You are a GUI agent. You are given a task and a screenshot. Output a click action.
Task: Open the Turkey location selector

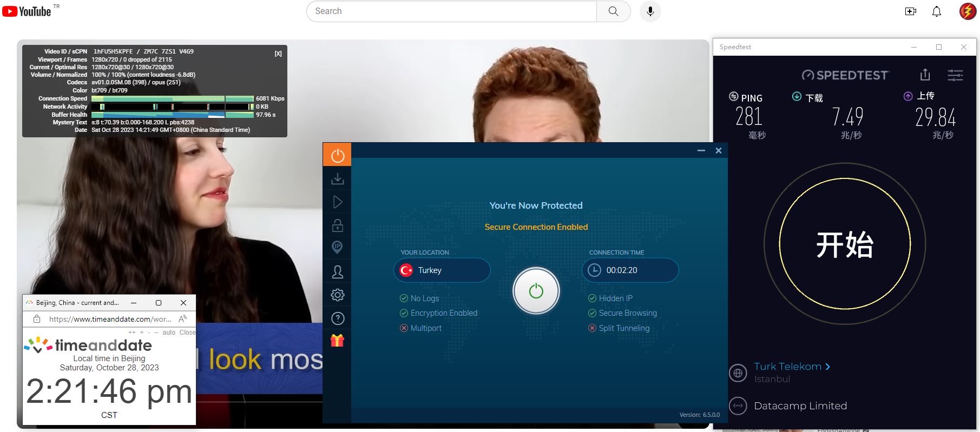click(x=442, y=270)
